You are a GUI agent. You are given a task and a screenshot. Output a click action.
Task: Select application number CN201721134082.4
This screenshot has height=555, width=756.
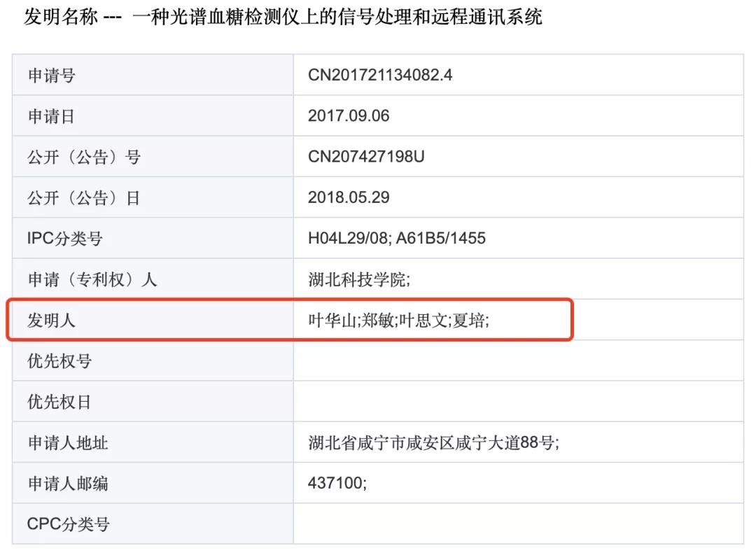point(380,75)
